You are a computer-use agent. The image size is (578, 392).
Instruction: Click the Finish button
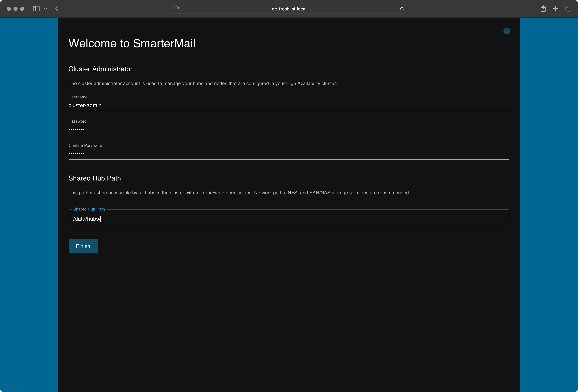[x=83, y=246]
